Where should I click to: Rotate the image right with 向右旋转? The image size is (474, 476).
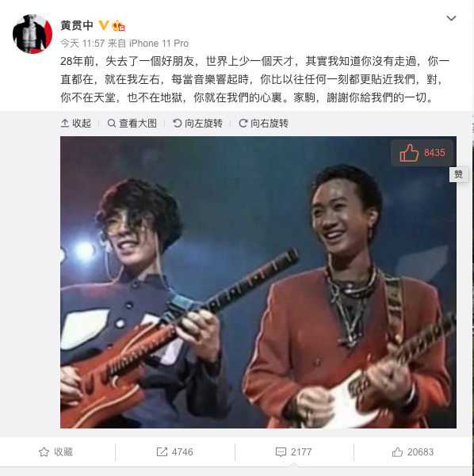click(263, 124)
